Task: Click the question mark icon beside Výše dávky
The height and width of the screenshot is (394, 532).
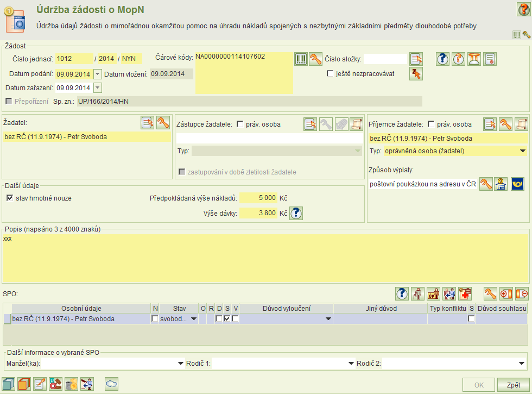Action: click(296, 213)
